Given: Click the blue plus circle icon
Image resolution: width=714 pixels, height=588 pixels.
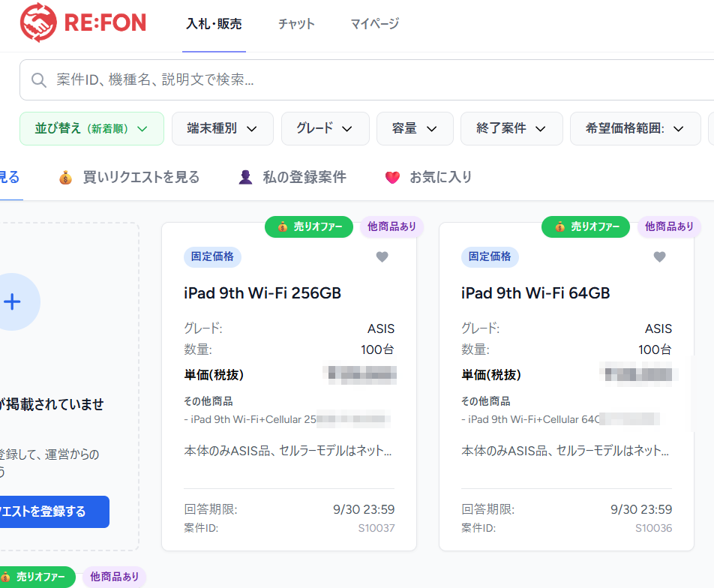Looking at the screenshot, I should pyautogui.click(x=12, y=301).
